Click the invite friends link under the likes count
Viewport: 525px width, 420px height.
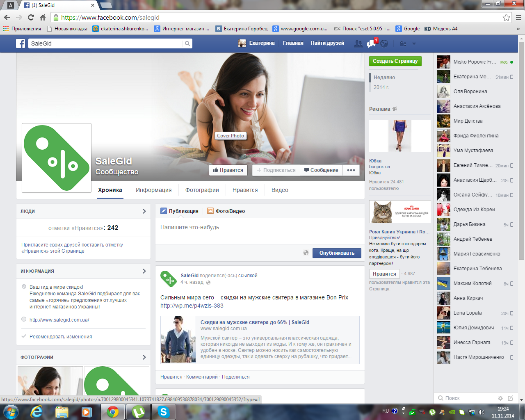[72, 248]
